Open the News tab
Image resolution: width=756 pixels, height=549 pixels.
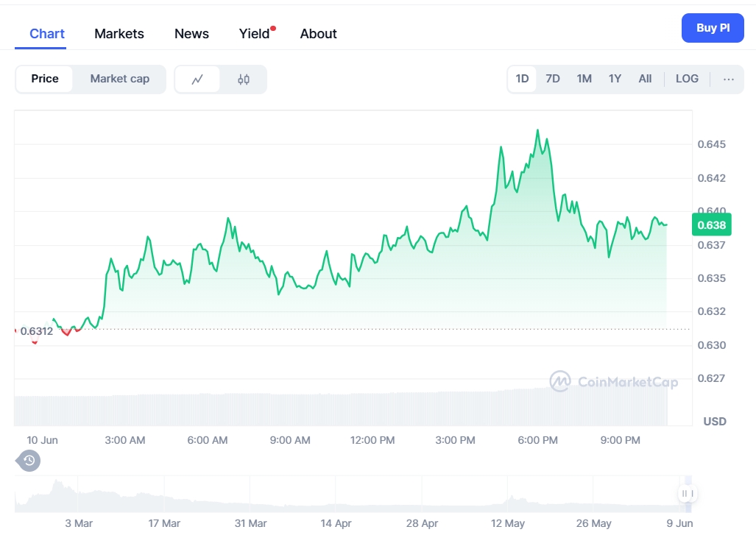191,34
